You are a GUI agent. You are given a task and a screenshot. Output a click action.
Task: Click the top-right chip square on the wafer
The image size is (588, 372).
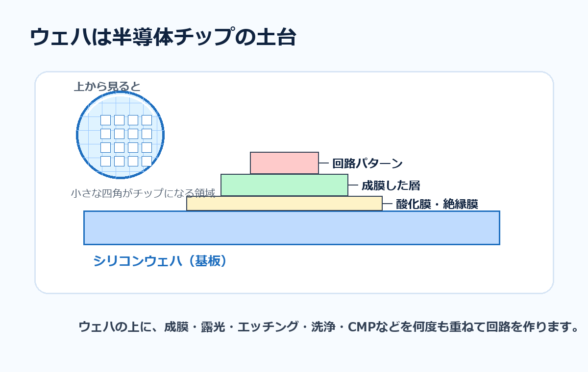point(147,120)
